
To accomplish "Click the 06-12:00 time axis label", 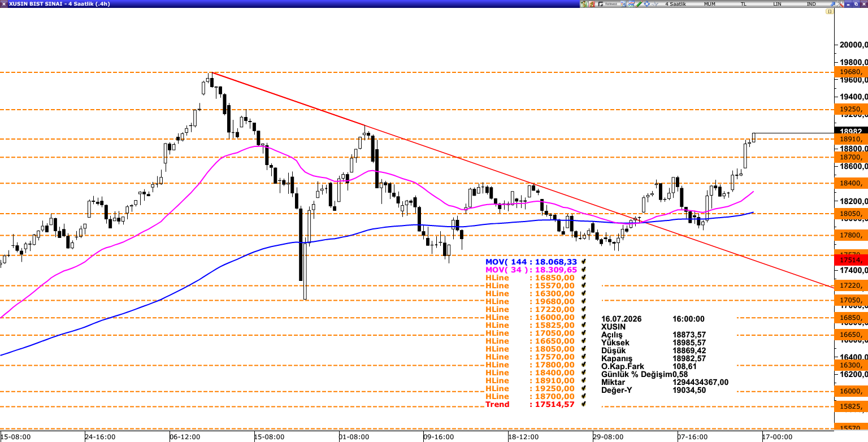I will coord(185,437).
